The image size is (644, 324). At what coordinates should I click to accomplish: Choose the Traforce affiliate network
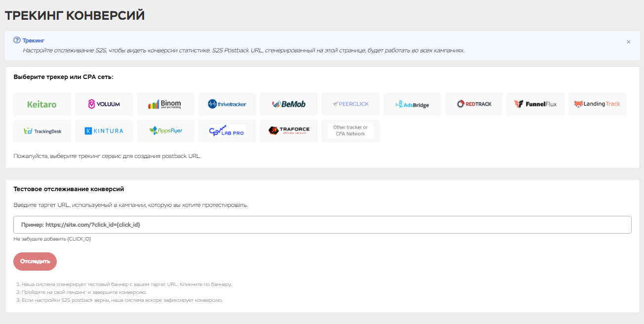coord(289,131)
